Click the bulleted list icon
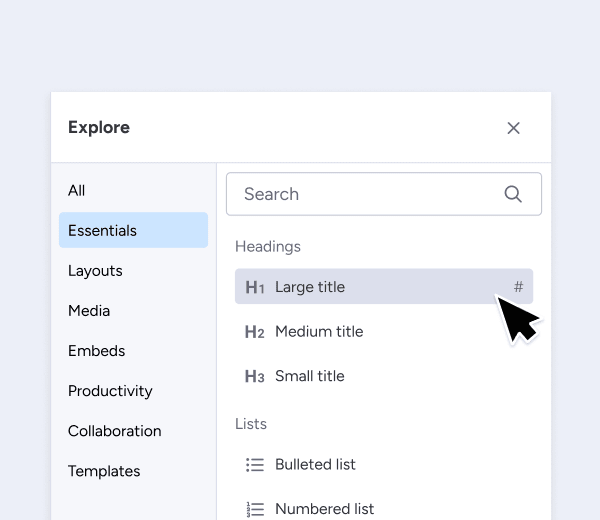600x520 pixels. click(255, 465)
